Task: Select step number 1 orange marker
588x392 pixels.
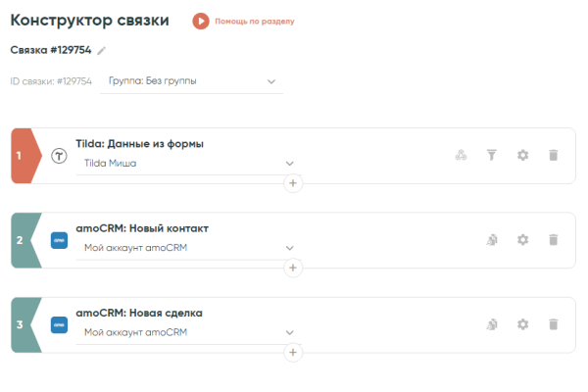Action: pyautogui.click(x=25, y=156)
